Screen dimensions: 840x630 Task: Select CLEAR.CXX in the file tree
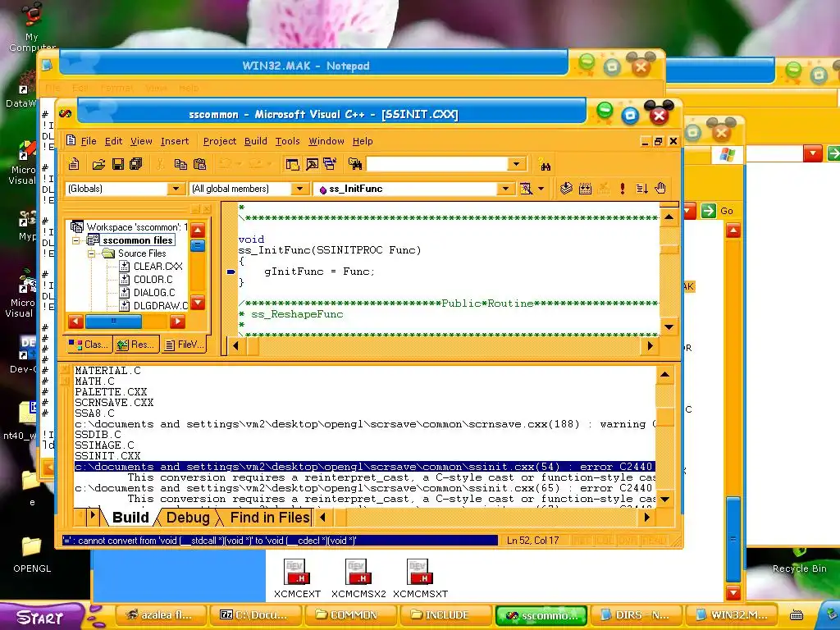click(x=158, y=267)
